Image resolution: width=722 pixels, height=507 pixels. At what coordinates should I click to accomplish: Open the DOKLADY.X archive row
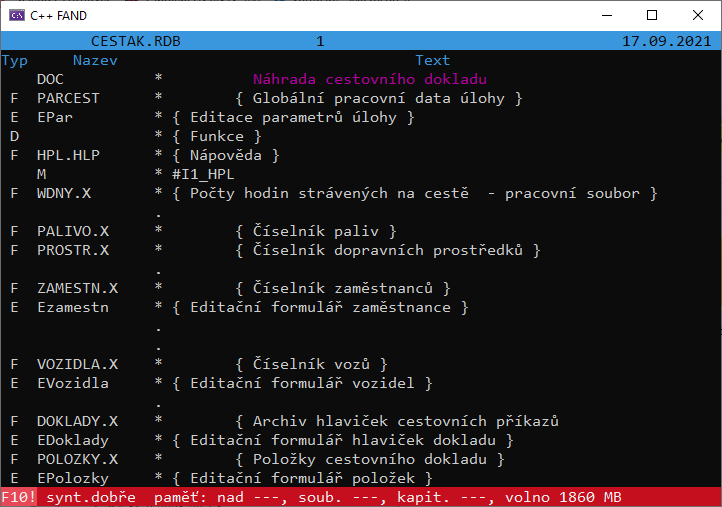[x=78, y=421]
